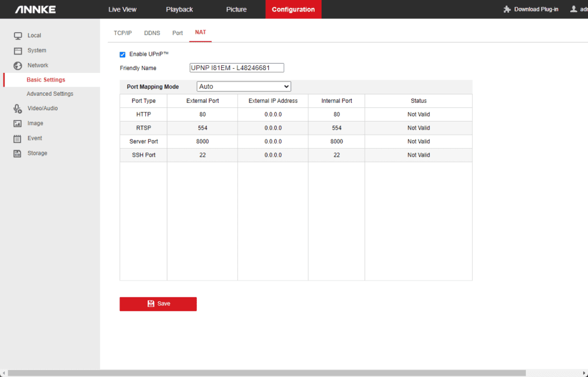Uncheck the Enable UPnP checkbox
This screenshot has height=377, width=588.
pos(122,55)
